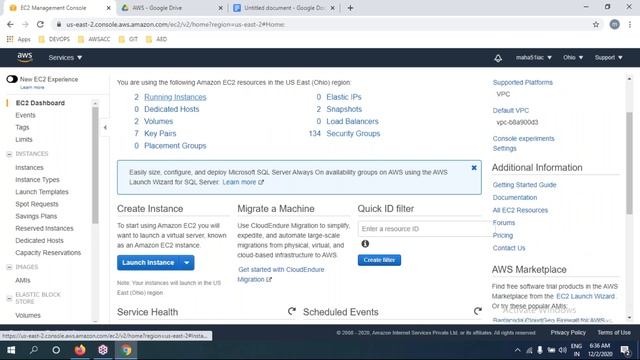Open Chrome profile avatar icon
640x360 pixels.
point(614,24)
